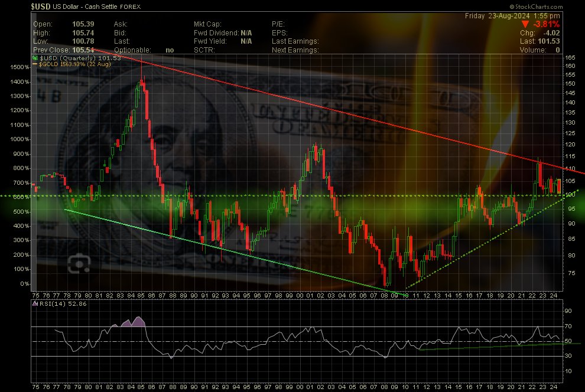Click the 120 label on right price axis

coord(570,145)
